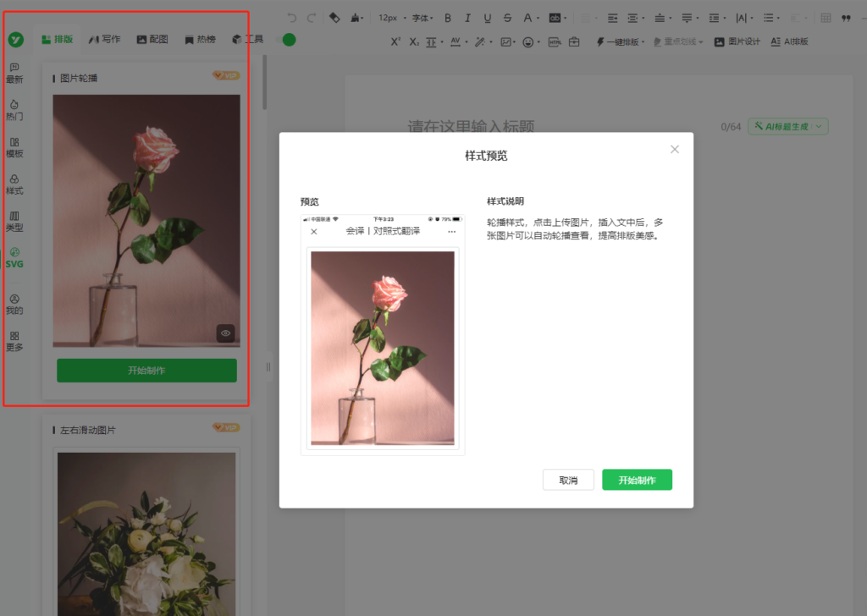Screen dimensions: 867x616
Task: Open the toolbox briefcase icon
Action: (574, 41)
